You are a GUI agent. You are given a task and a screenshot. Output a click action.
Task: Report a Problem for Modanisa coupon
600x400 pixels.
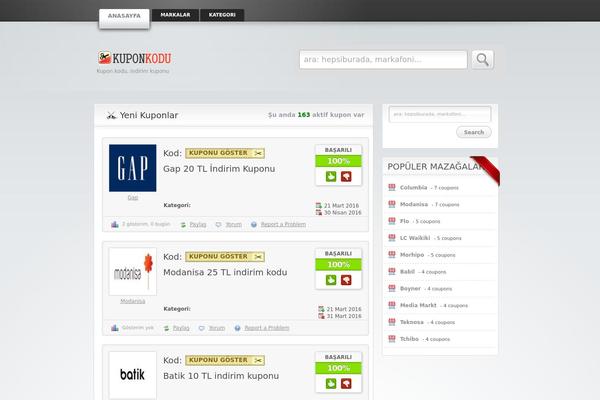click(267, 328)
